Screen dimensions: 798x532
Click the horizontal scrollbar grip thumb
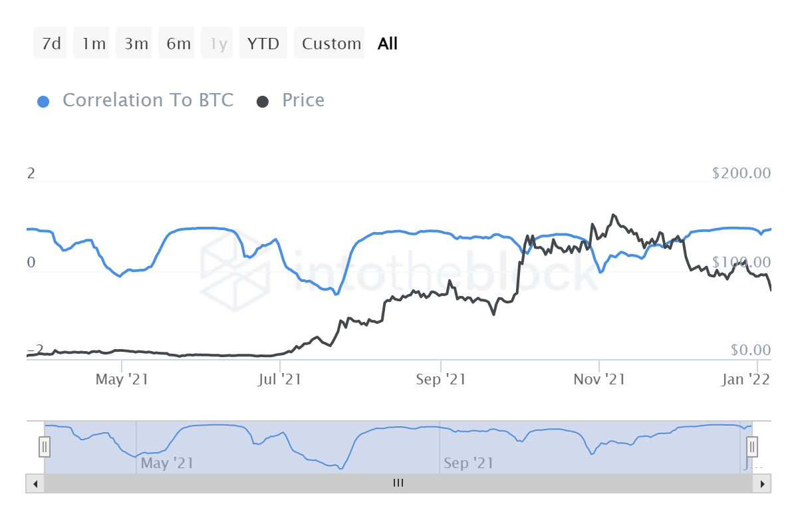(x=398, y=483)
